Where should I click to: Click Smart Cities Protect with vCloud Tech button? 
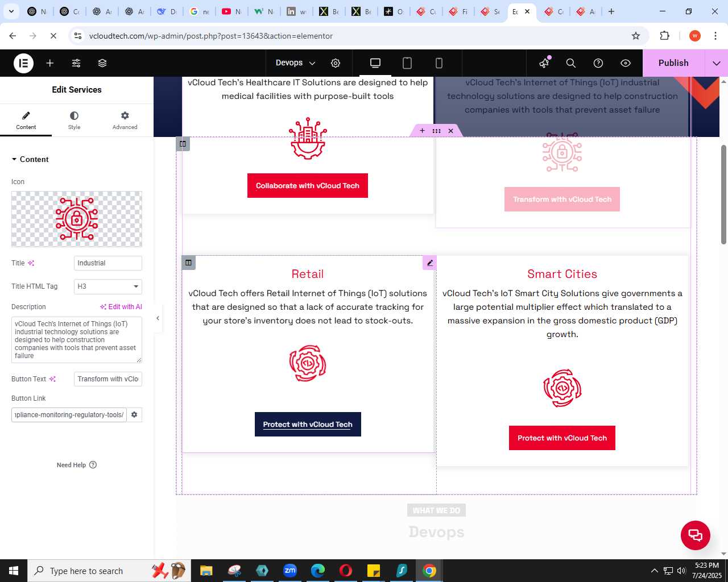562,438
